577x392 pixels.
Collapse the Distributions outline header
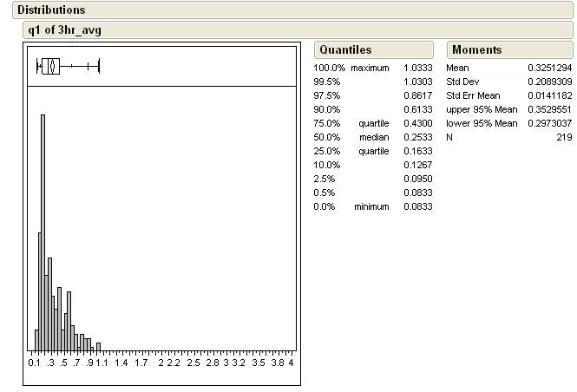(x=50, y=10)
